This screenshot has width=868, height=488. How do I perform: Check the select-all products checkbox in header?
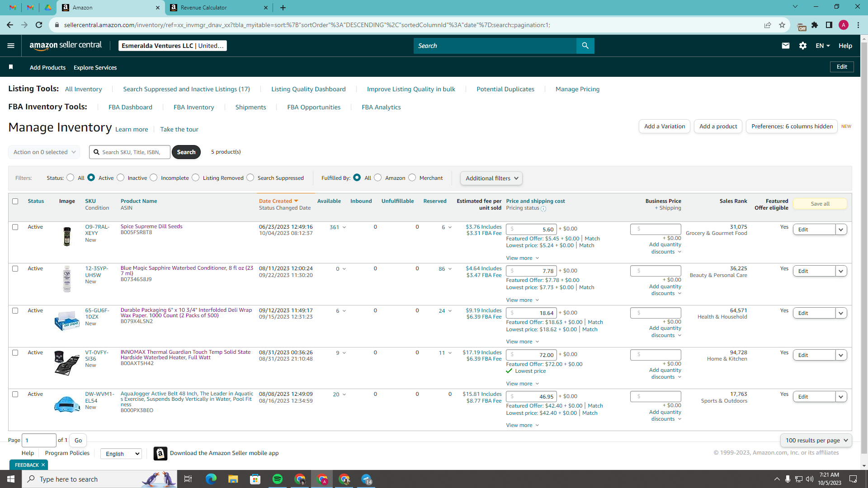[15, 201]
